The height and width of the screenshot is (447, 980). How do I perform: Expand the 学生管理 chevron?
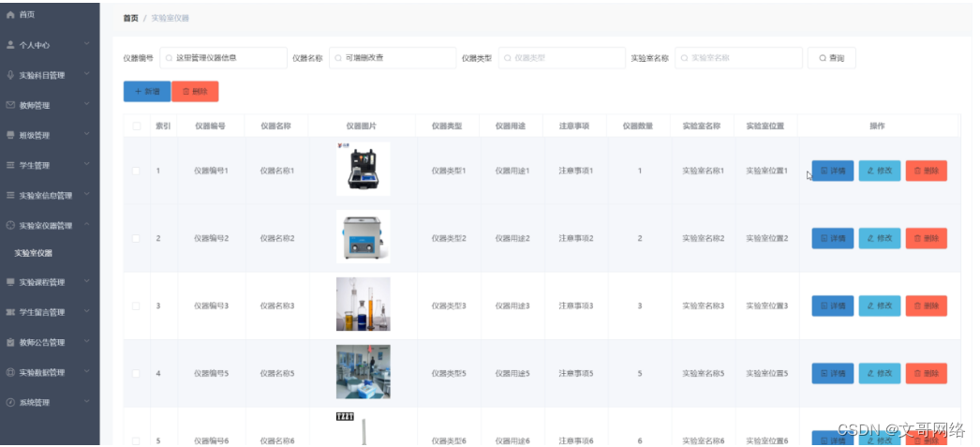tap(87, 164)
